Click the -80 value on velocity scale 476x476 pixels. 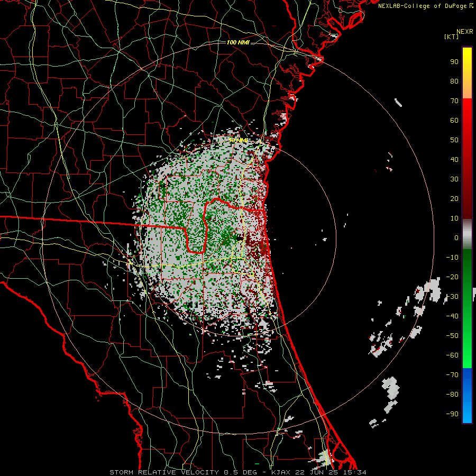pyautogui.click(x=452, y=395)
